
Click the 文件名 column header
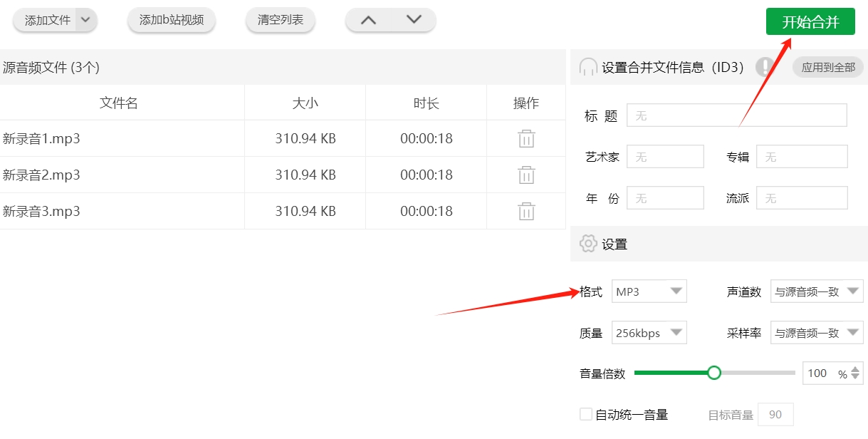tap(119, 103)
